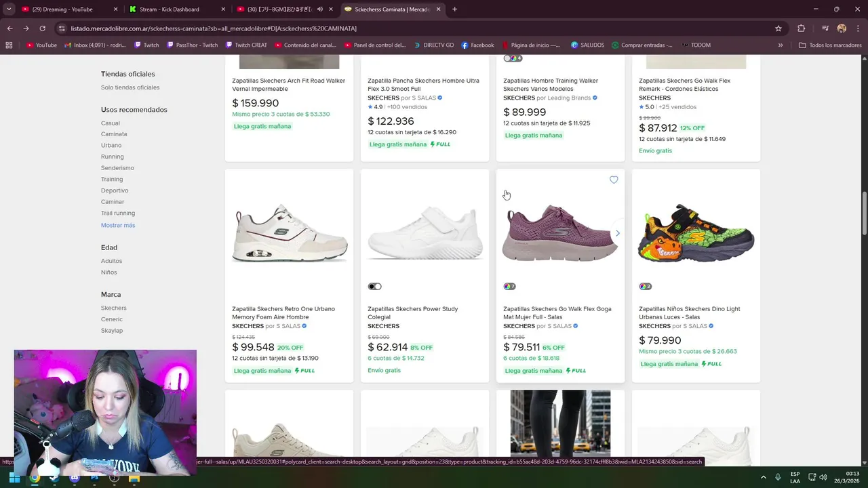The image size is (868, 488).
Task: Open the browser extensions menu
Action: click(801, 28)
